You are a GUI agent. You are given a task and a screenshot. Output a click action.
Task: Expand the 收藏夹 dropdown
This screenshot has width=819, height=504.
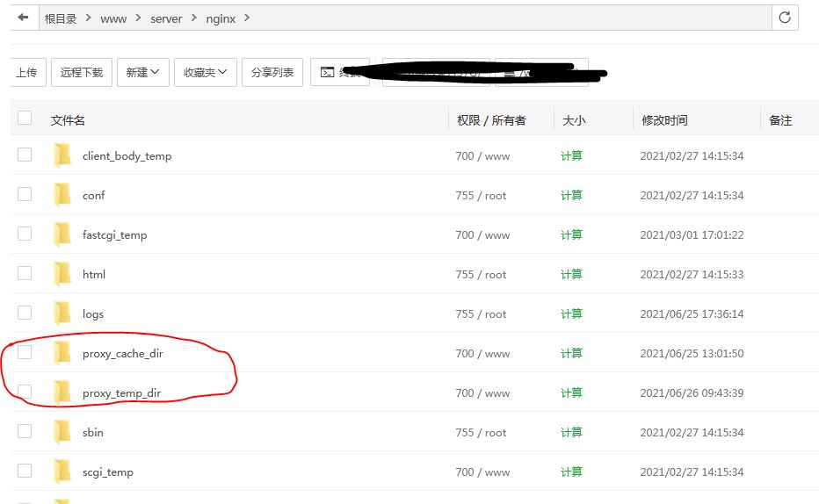pyautogui.click(x=206, y=72)
